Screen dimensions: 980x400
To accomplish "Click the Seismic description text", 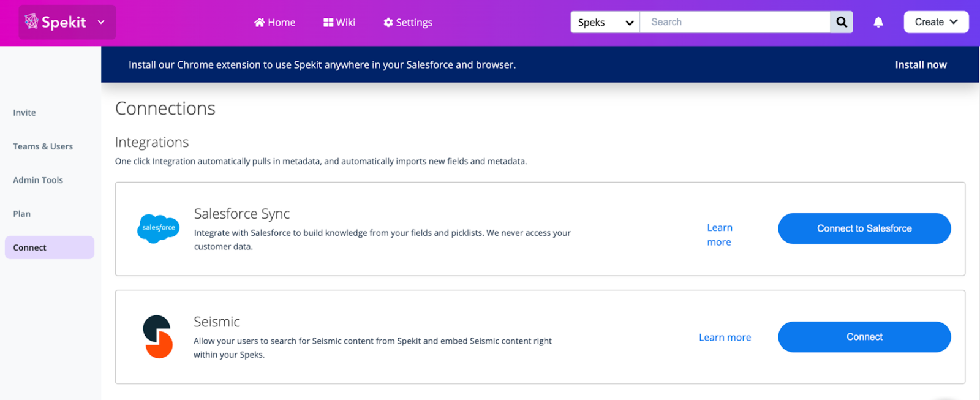I will point(372,348).
